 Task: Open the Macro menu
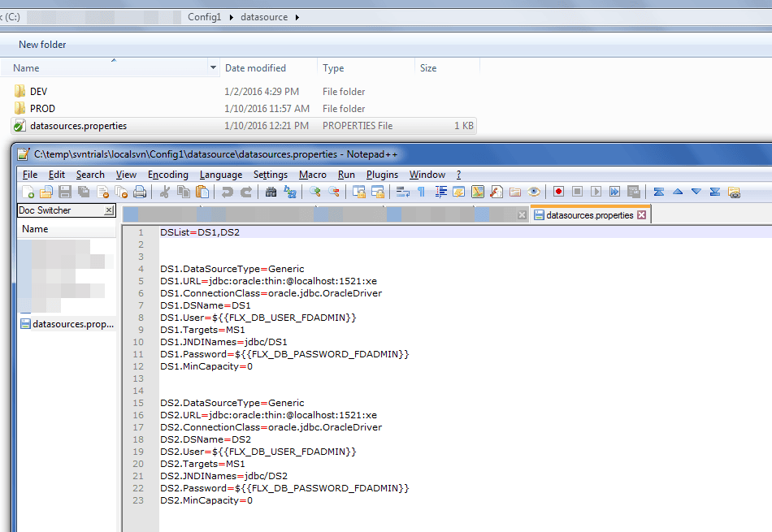point(313,175)
